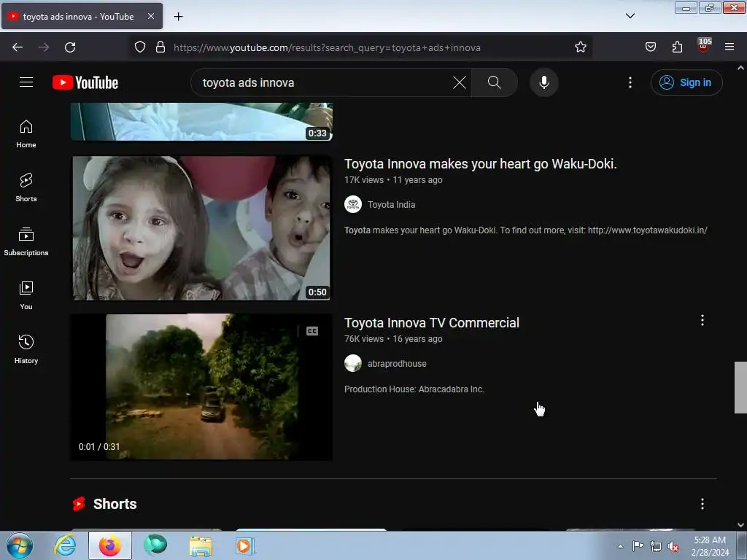Open the You section in sidebar
The width and height of the screenshot is (747, 560).
(26, 296)
